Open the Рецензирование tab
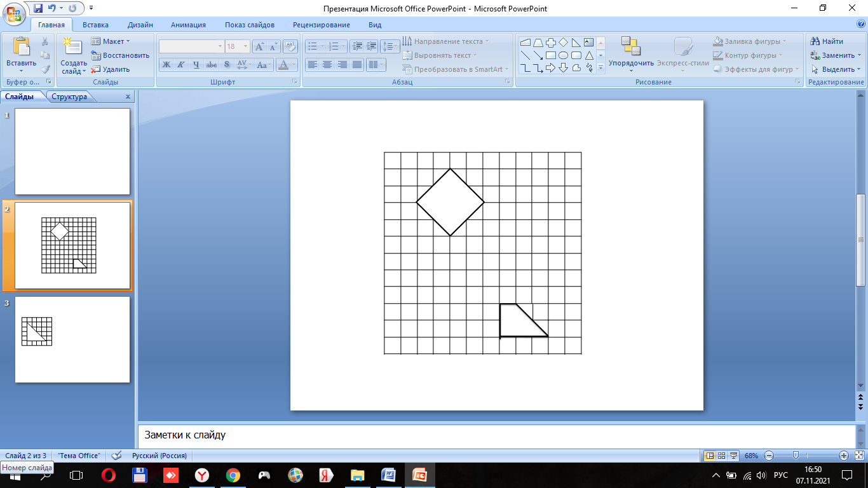Viewport: 868px width, 488px height. point(322,25)
